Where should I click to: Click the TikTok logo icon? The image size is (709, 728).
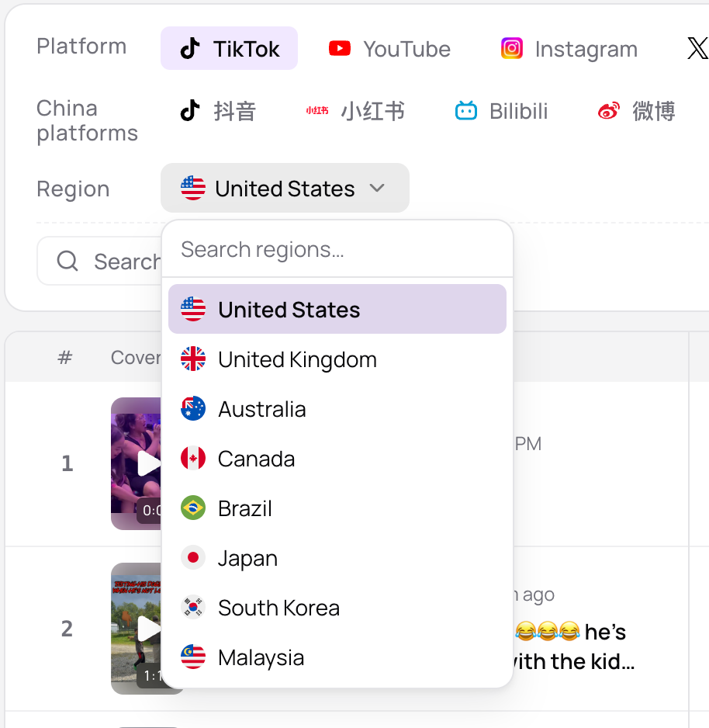[190, 48]
